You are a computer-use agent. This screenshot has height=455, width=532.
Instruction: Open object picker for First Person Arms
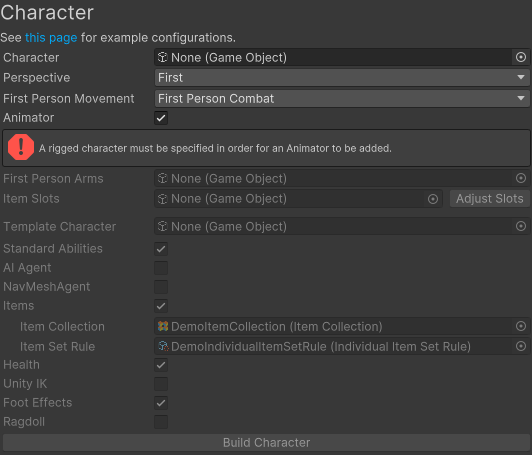point(521,178)
